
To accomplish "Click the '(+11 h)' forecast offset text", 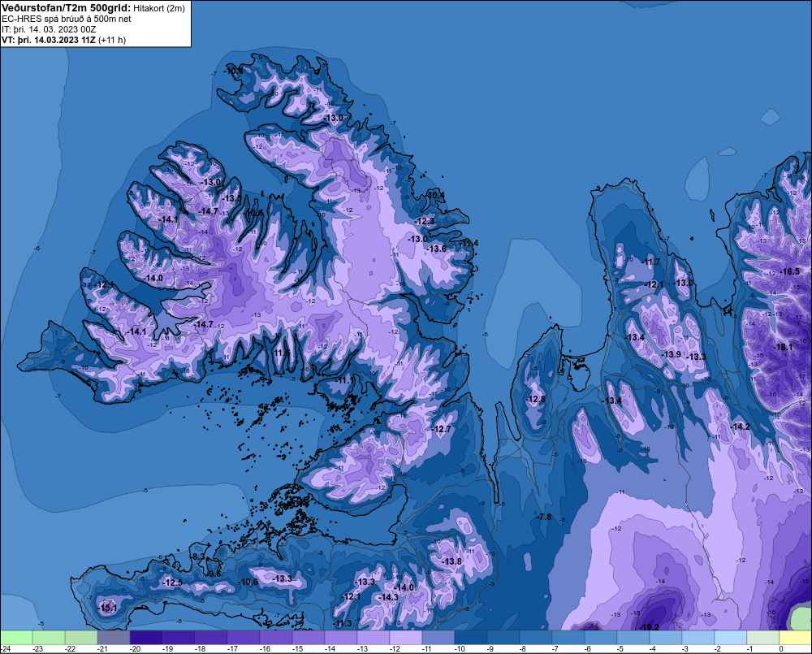I will pyautogui.click(x=112, y=40).
